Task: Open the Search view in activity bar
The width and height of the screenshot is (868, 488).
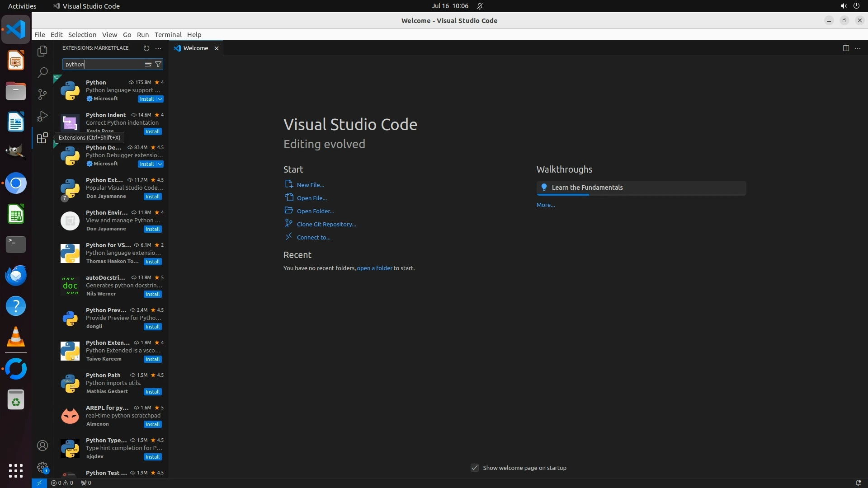Action: [42, 72]
